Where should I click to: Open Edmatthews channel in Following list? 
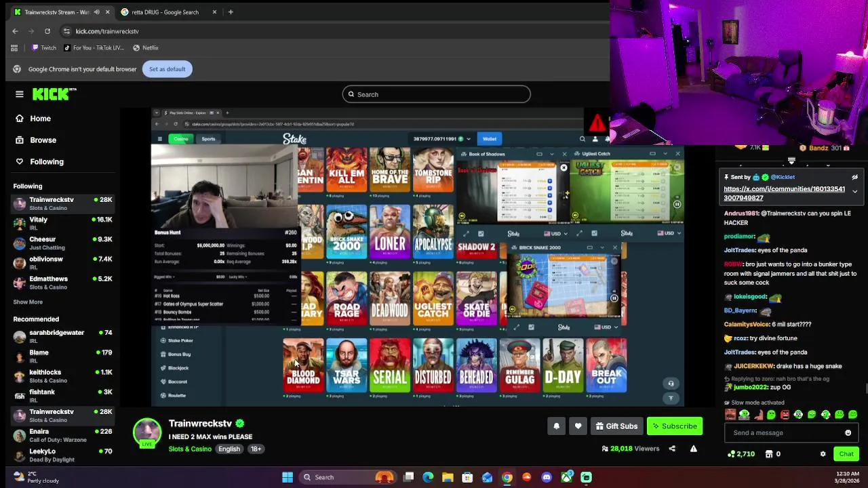(62, 282)
